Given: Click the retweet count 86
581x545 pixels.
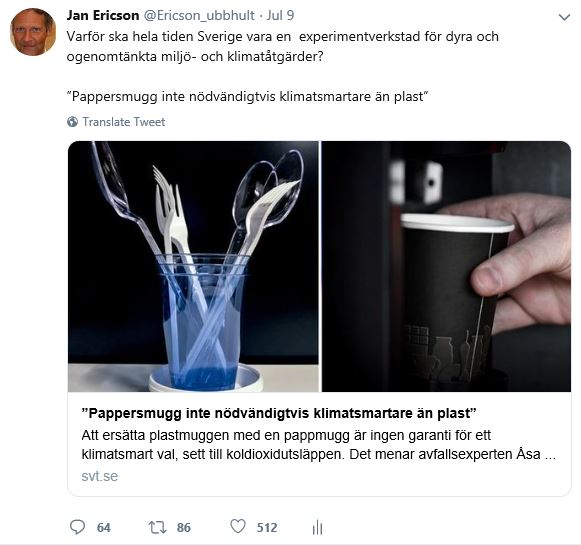Looking at the screenshot, I should pos(184,528).
